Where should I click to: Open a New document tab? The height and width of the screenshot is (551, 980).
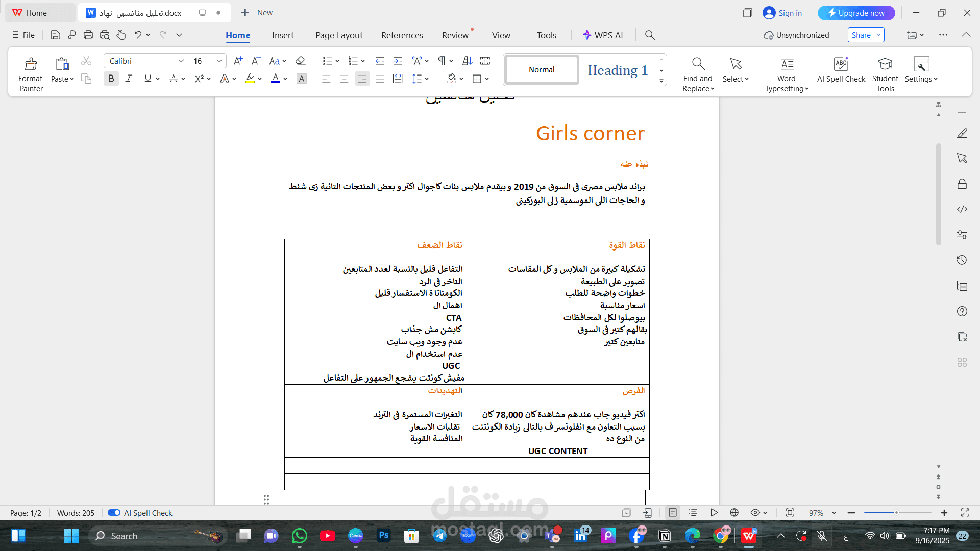tap(257, 13)
